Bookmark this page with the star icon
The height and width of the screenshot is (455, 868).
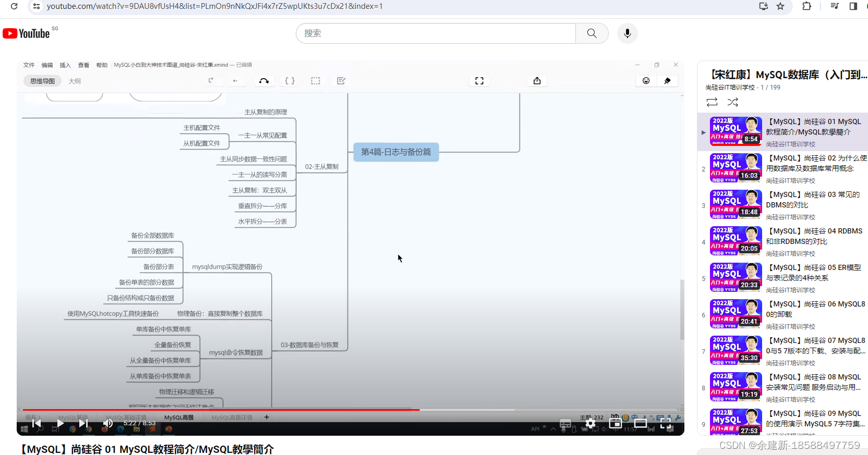point(780,6)
